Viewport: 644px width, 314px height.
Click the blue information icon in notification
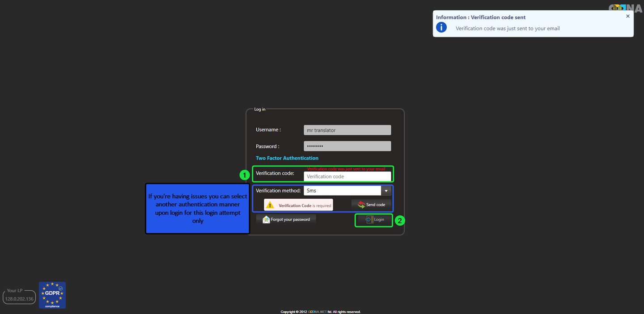pyautogui.click(x=441, y=28)
